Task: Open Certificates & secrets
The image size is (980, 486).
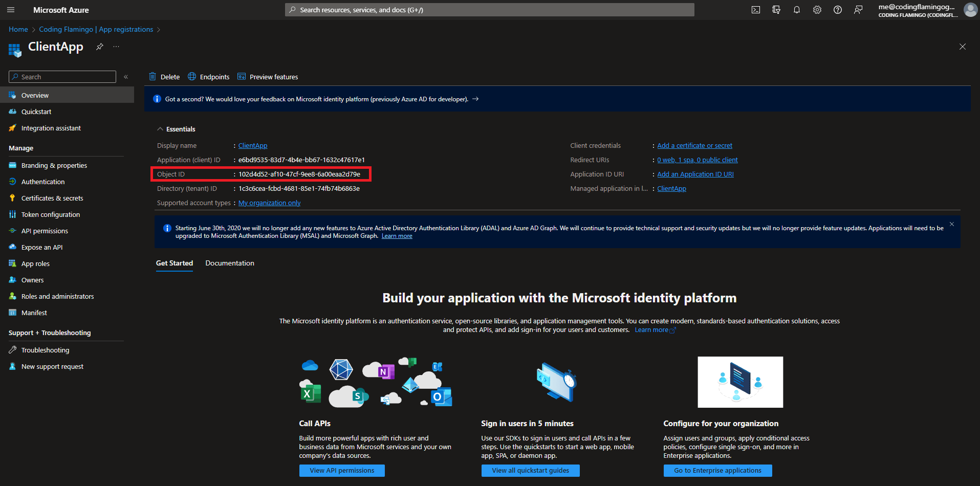Action: (x=52, y=198)
